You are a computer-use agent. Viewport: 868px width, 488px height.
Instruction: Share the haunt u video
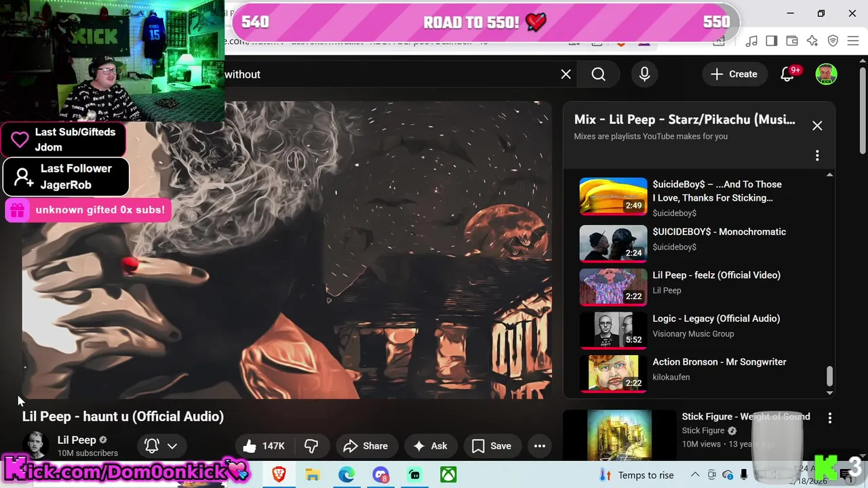coord(366,446)
